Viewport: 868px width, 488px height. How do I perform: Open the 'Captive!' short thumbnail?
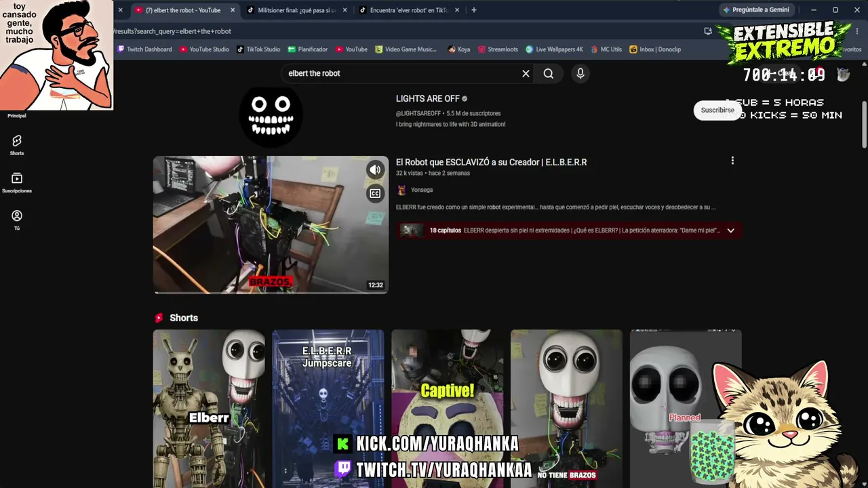click(448, 409)
